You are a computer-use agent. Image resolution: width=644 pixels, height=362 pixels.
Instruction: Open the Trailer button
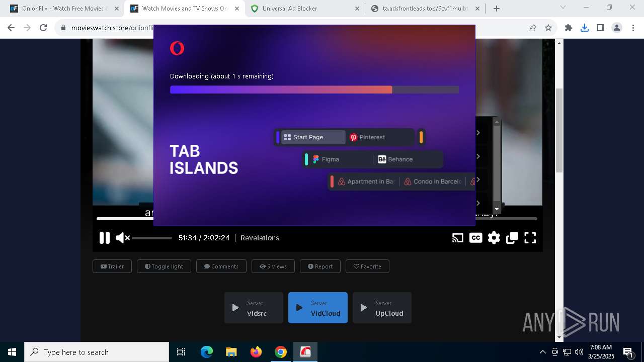point(112,266)
